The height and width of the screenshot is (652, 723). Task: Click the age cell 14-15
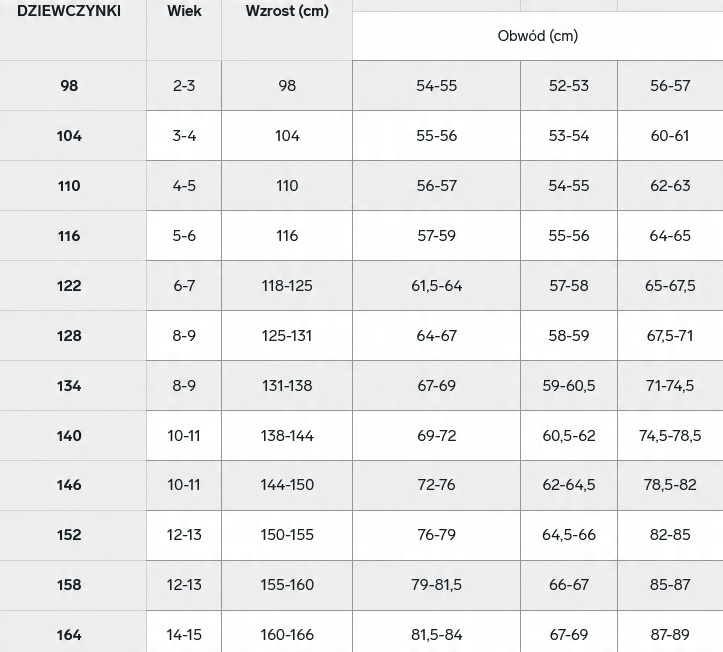click(184, 635)
